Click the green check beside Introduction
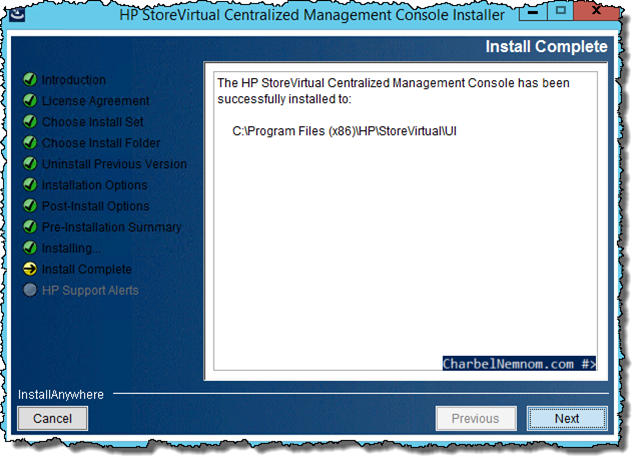Viewport: 640px width, 463px height. click(x=30, y=79)
